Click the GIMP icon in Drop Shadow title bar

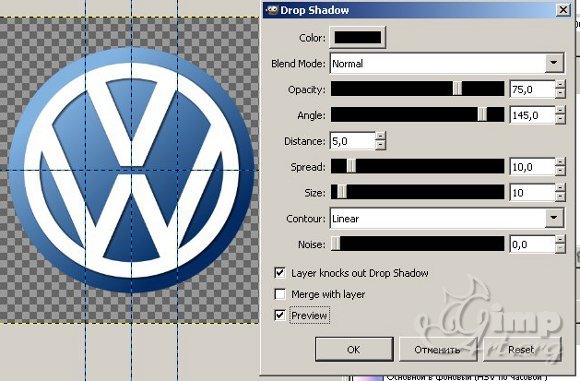tap(272, 10)
